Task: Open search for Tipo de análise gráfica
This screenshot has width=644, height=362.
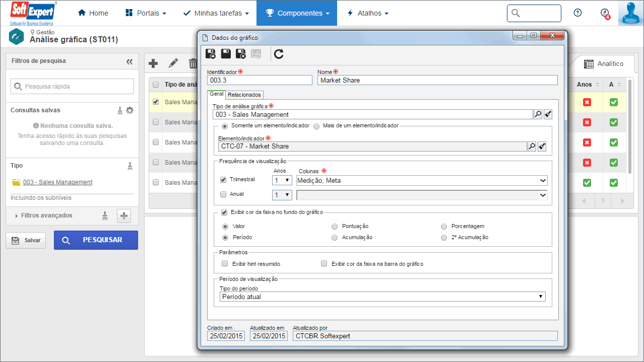Action: click(x=538, y=114)
